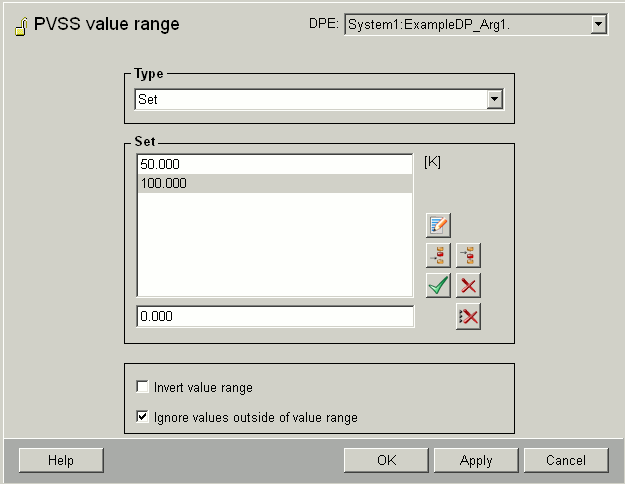
Task: Click the pencil edit entry icon
Action: 438,226
